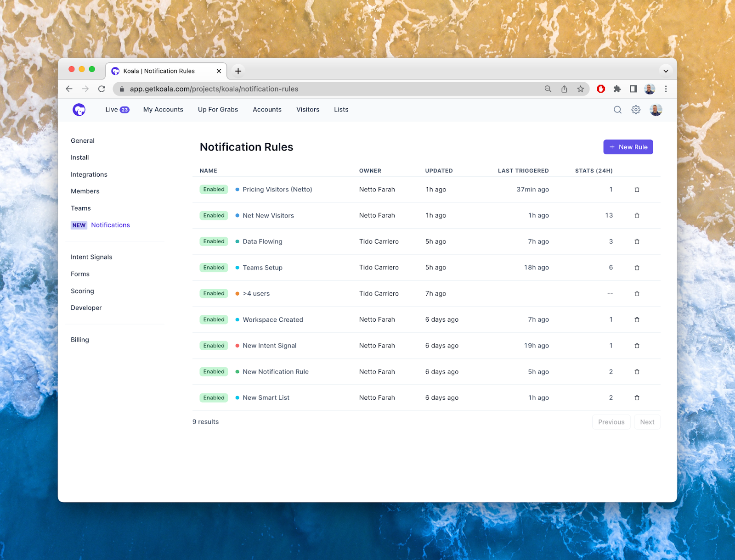The width and height of the screenshot is (735, 560).
Task: Go to the Visitors tab
Action: point(307,110)
